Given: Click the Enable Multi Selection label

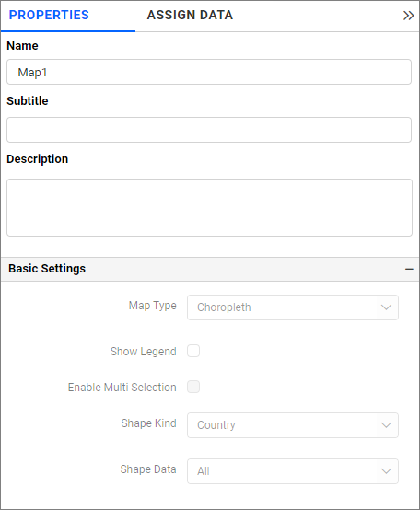Looking at the screenshot, I should click(122, 387).
